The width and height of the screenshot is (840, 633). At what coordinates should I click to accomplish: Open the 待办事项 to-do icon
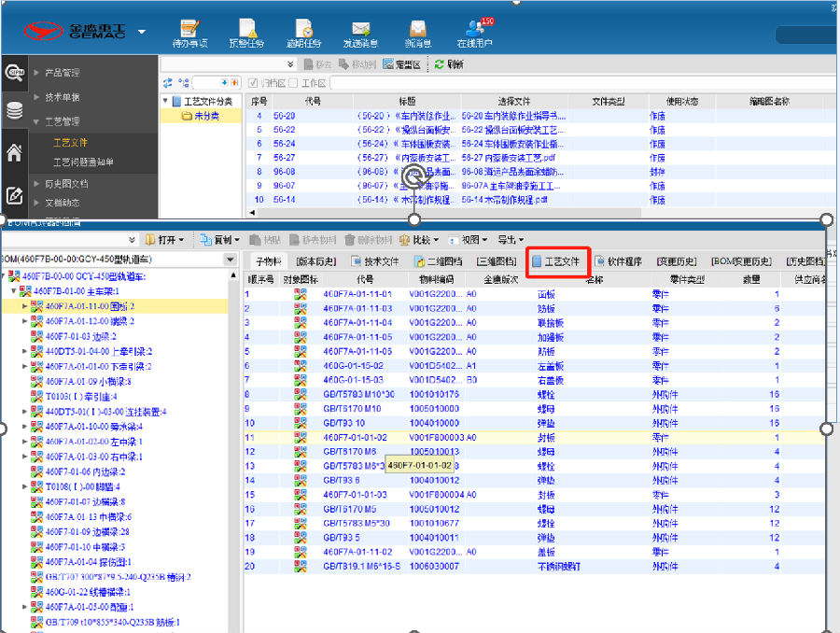tap(189, 31)
